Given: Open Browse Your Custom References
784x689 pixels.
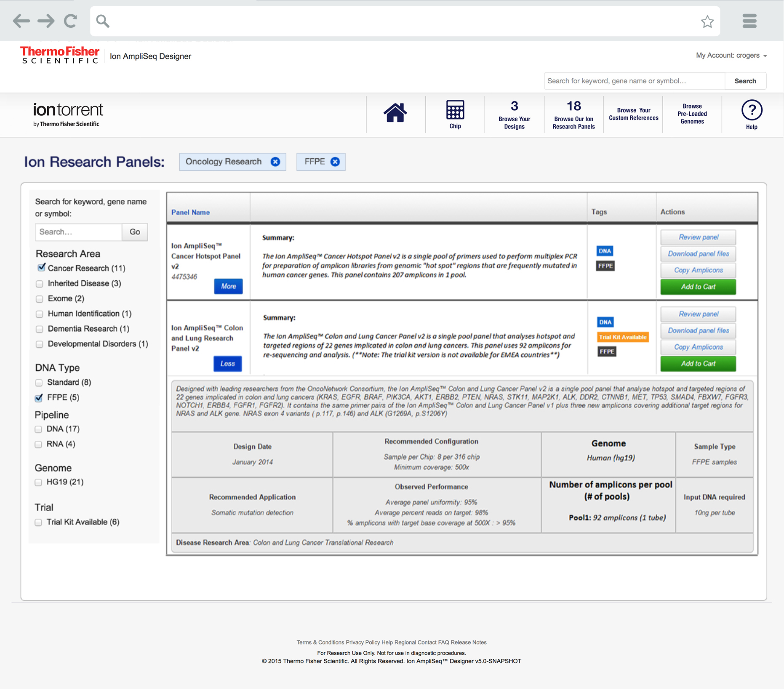Looking at the screenshot, I should click(633, 114).
